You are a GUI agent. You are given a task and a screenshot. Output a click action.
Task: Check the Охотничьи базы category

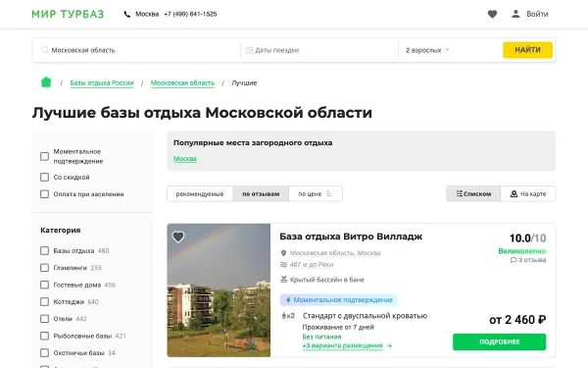[x=45, y=352]
